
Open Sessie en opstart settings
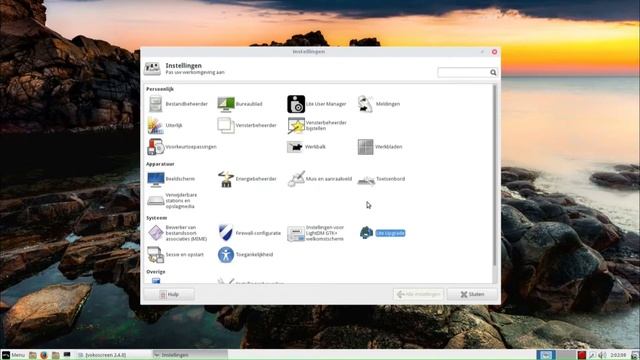(x=156, y=255)
